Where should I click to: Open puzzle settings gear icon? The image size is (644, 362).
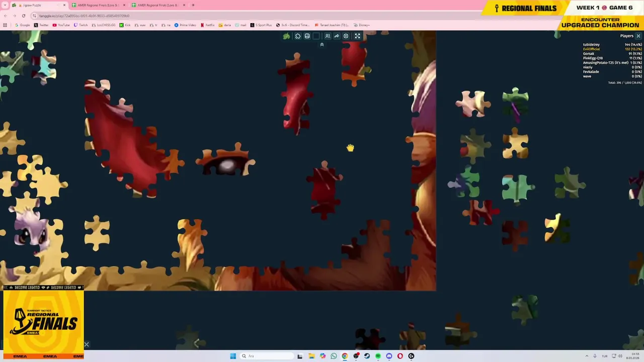(346, 36)
